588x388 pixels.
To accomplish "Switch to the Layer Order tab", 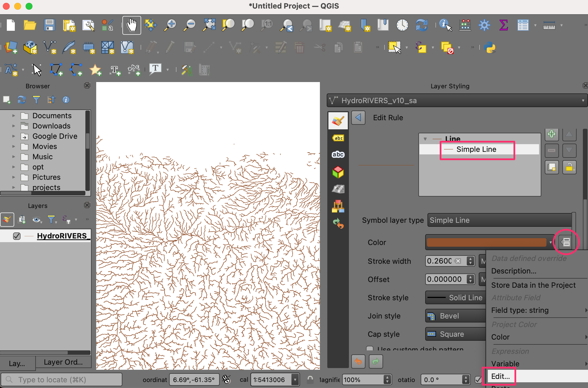I will [63, 362].
